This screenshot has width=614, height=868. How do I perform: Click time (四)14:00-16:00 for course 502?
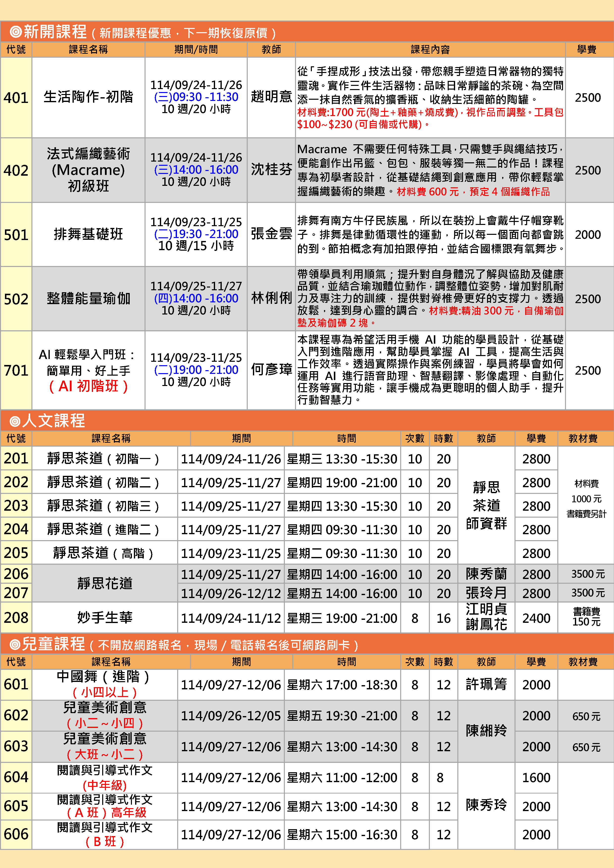(x=196, y=298)
